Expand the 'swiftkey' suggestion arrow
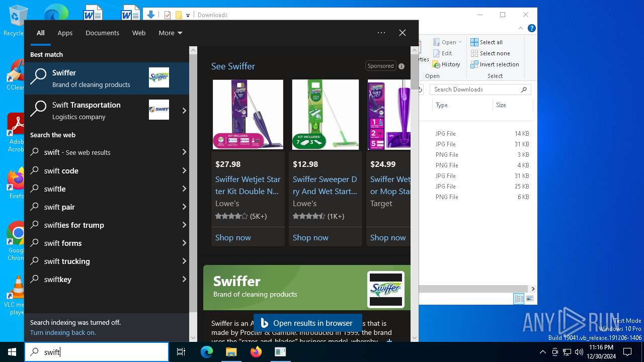 pos(184,280)
